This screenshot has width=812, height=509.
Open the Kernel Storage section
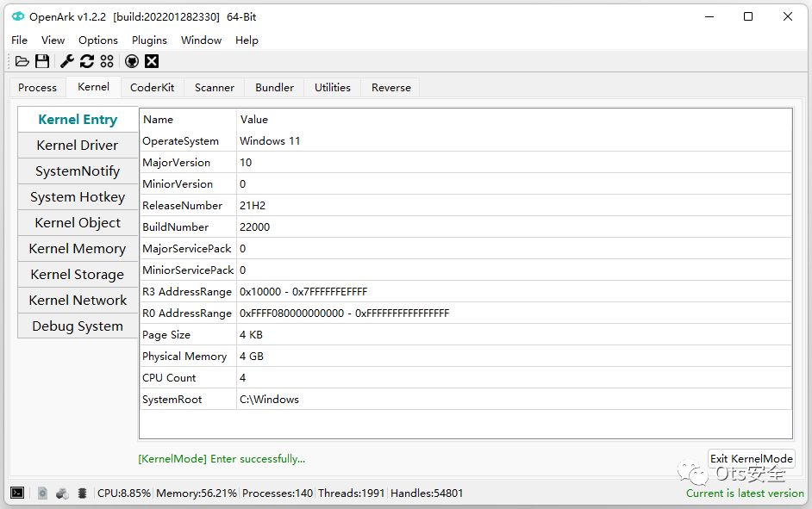[x=78, y=275]
